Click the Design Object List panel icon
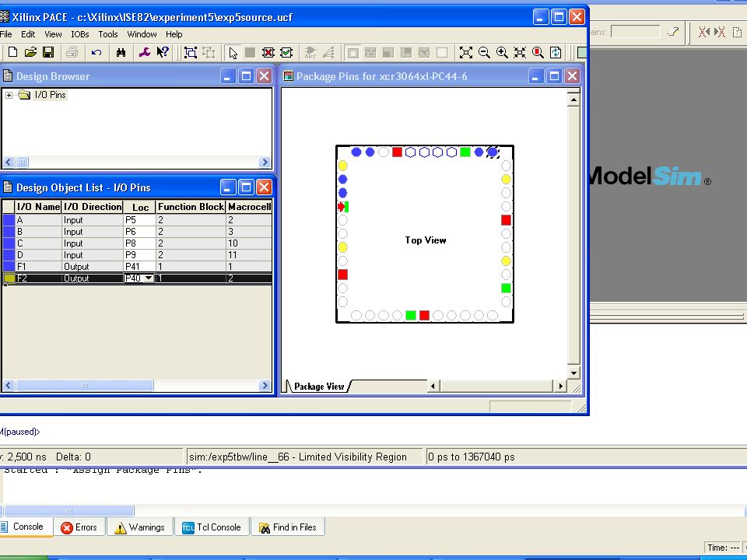 pyautogui.click(x=7, y=187)
